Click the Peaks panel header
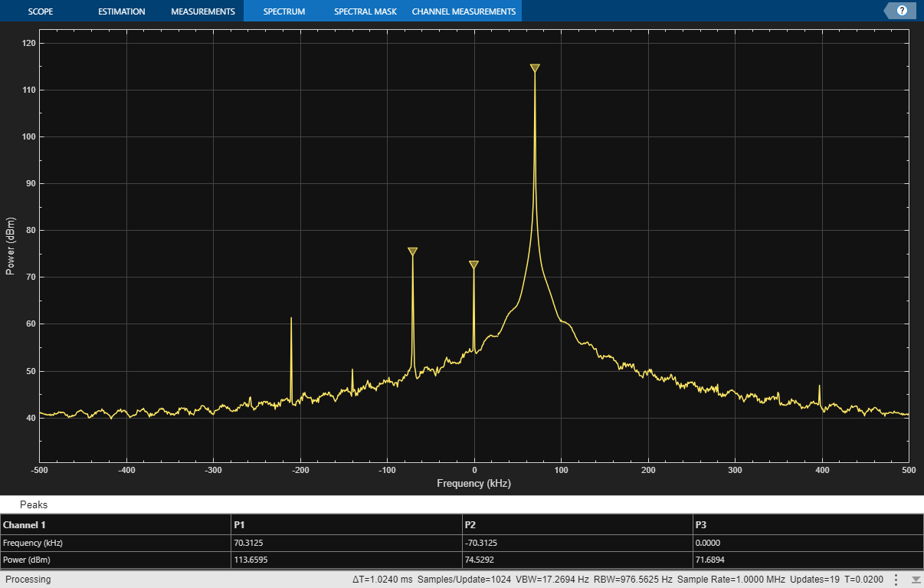This screenshot has height=588, width=924. click(x=34, y=505)
